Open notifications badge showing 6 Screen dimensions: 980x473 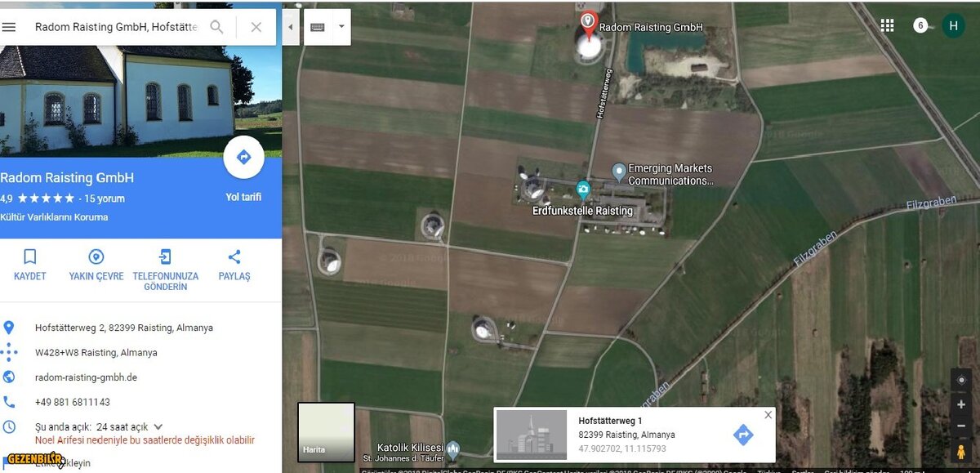[x=920, y=25]
